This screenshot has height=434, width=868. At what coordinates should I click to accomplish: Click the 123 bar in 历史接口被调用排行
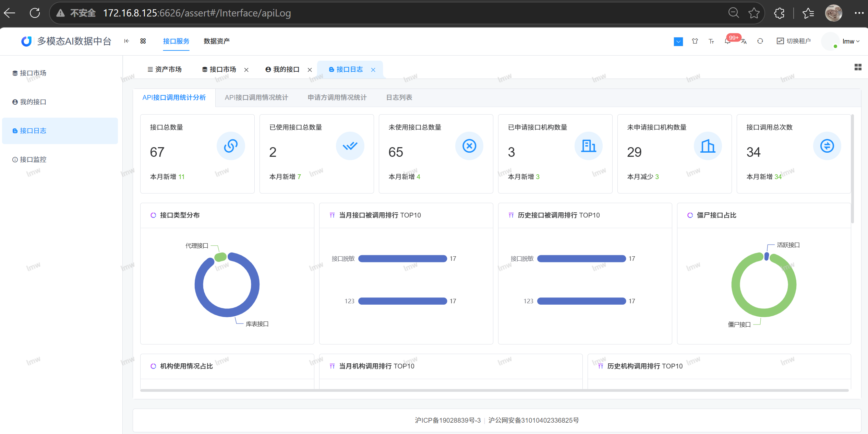coord(581,301)
